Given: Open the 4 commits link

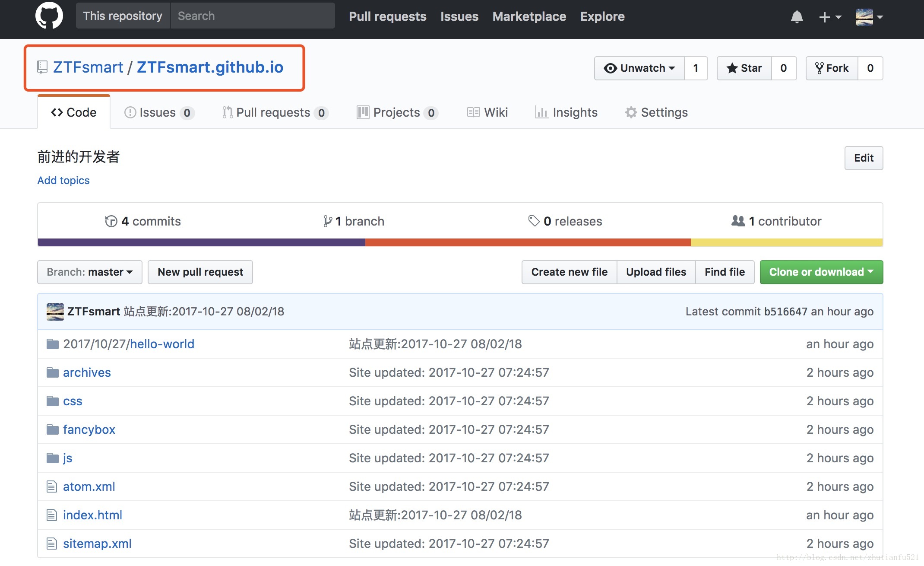Looking at the screenshot, I should click(143, 221).
